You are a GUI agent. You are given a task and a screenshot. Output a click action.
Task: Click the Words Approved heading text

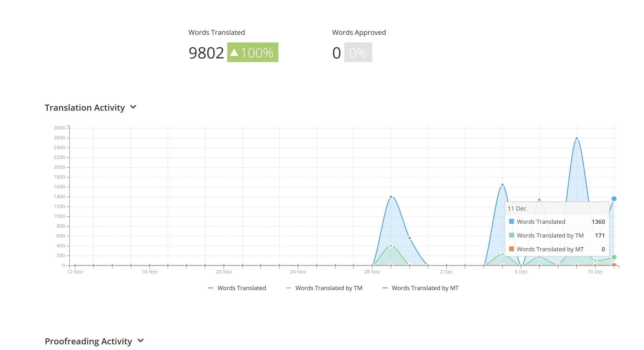point(359,32)
